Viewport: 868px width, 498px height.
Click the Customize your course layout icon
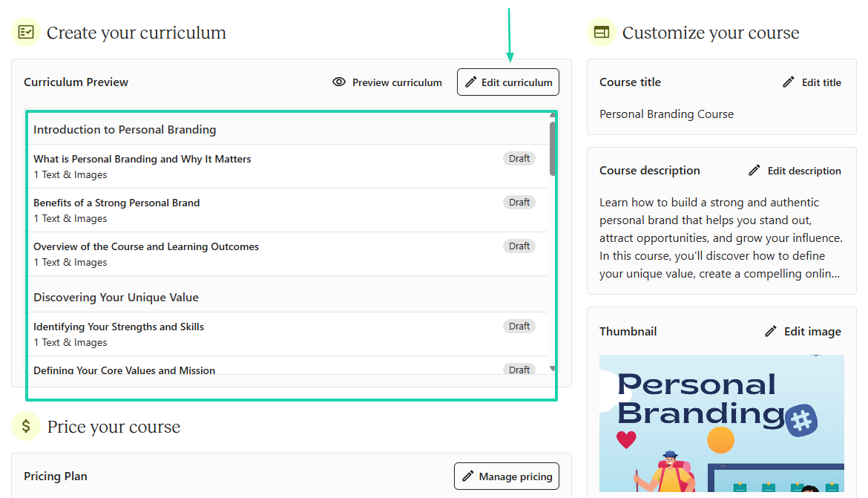601,32
